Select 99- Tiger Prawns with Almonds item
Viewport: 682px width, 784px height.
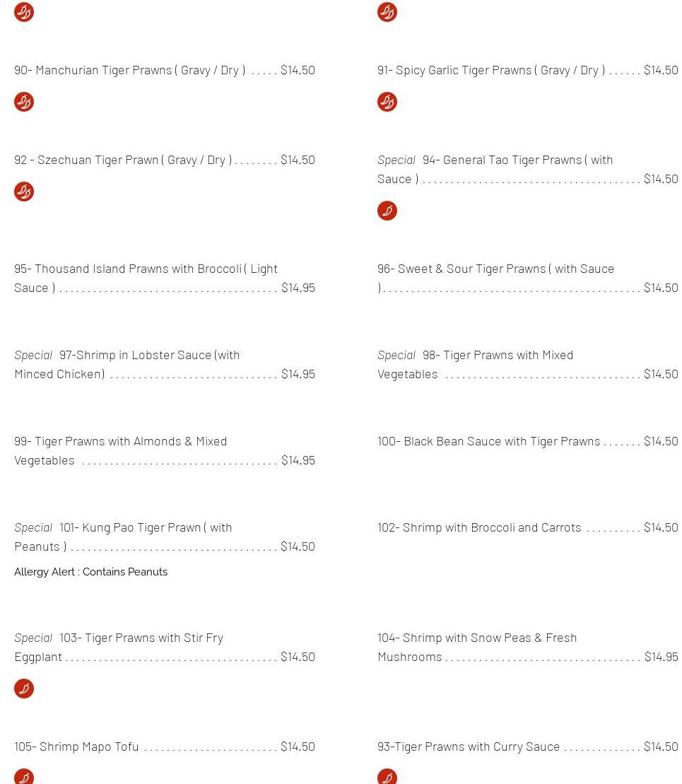(x=120, y=441)
